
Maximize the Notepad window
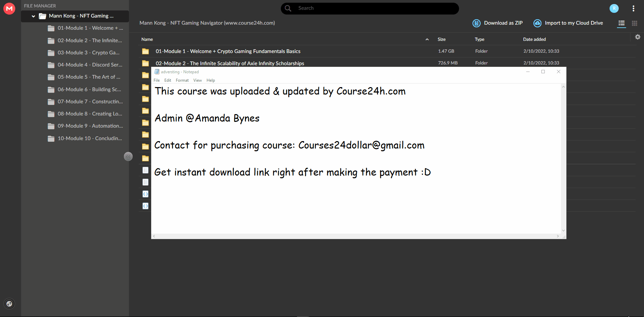(543, 72)
